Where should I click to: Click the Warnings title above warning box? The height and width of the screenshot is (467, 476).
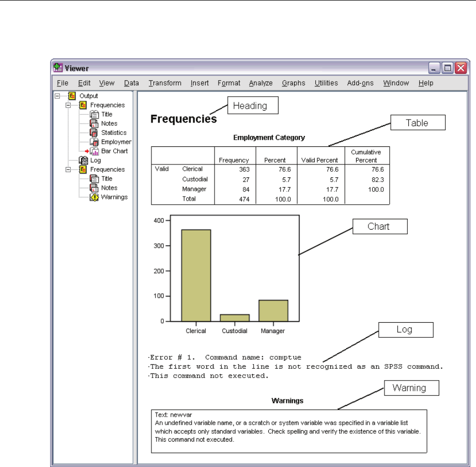(287, 400)
